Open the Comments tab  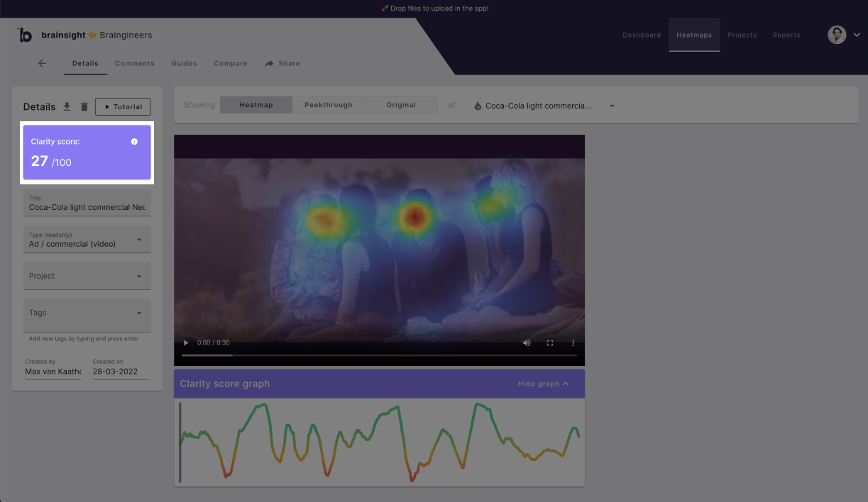click(x=135, y=63)
